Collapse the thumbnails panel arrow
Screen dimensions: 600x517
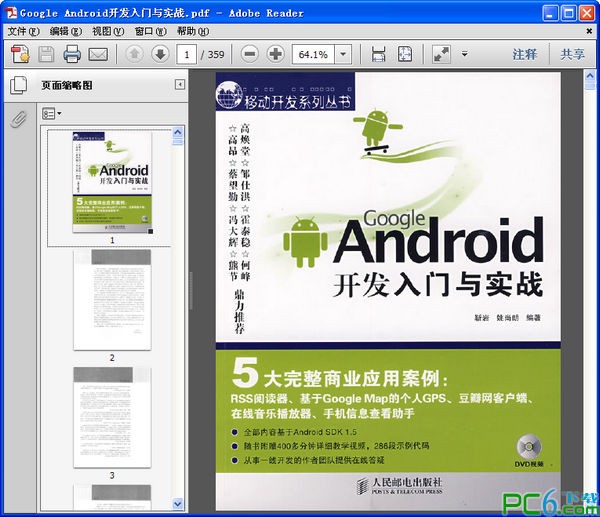click(179, 85)
